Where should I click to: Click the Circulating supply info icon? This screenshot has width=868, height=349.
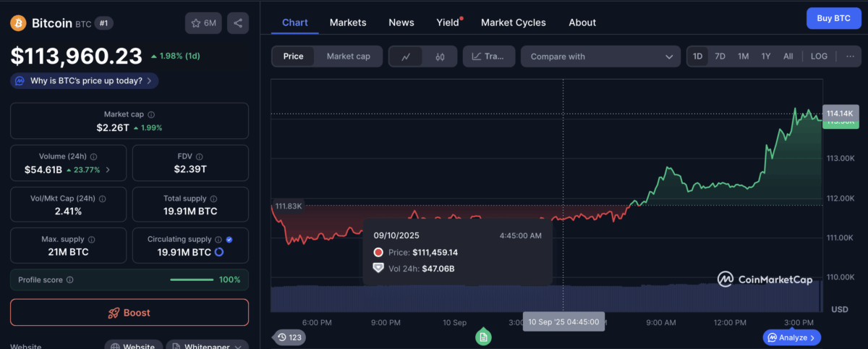pos(218,239)
